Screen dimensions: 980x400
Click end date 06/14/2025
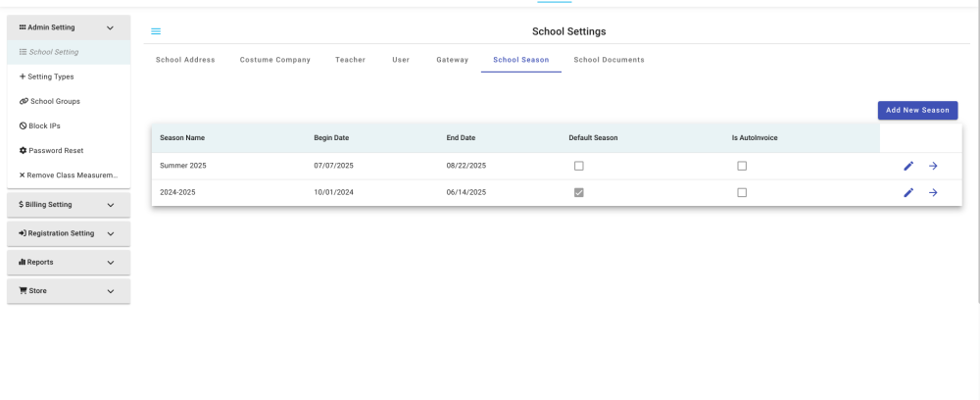466,192
